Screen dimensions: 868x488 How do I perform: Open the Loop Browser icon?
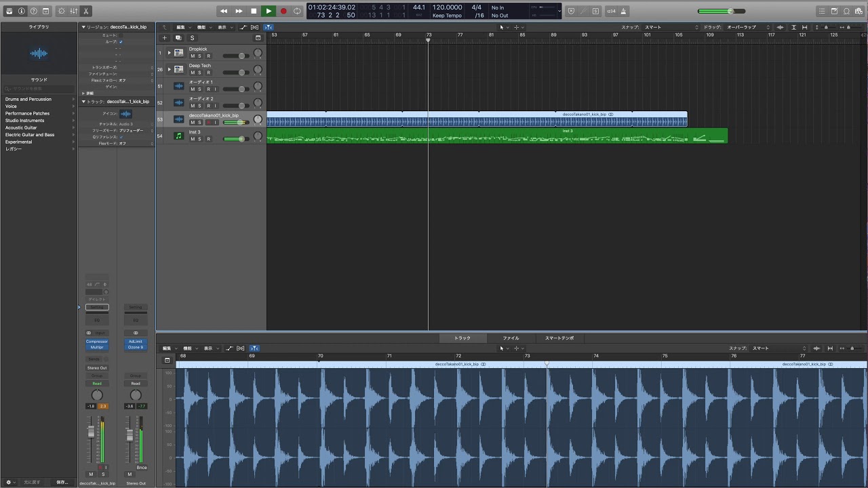(847, 11)
